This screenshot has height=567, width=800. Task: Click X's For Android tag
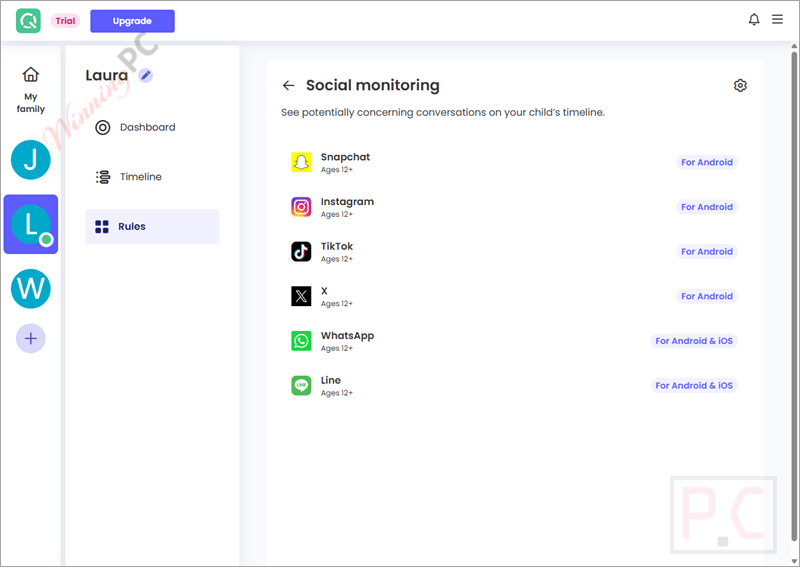(707, 296)
